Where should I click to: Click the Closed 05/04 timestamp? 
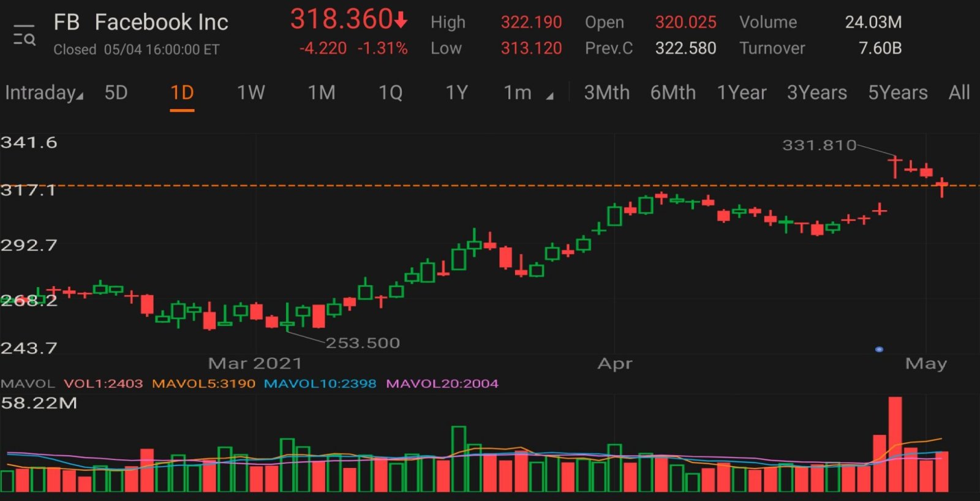136,50
